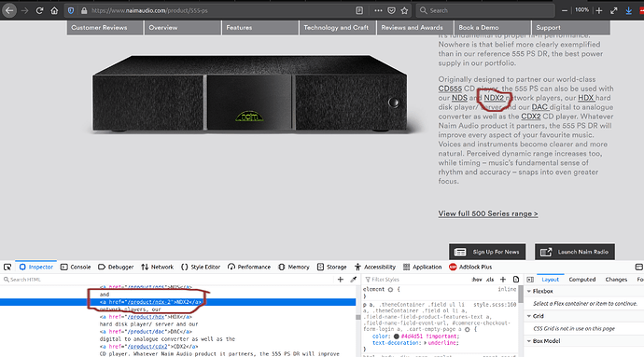Click the Sign Up For News button
Screen dimensions: 644x357
tap(487, 252)
